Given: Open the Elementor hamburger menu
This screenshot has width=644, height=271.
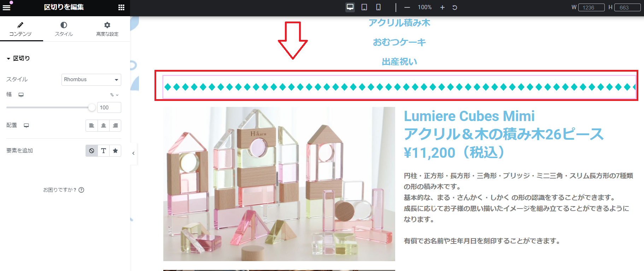Looking at the screenshot, I should click(x=7, y=7).
